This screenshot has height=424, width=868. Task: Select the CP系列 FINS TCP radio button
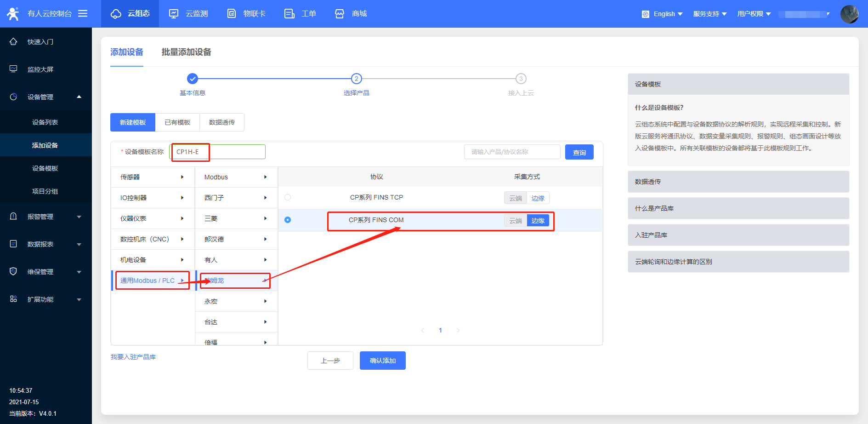(x=288, y=197)
